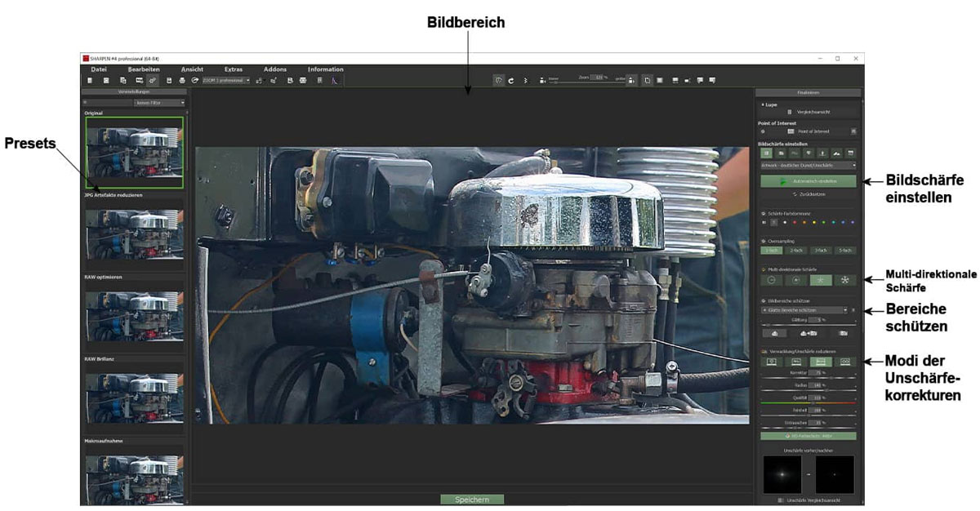Select the leftmost Verwacklung/Unschärfe correction mode icon
Image resolution: width=980 pixels, height=511 pixels.
pyautogui.click(x=771, y=361)
